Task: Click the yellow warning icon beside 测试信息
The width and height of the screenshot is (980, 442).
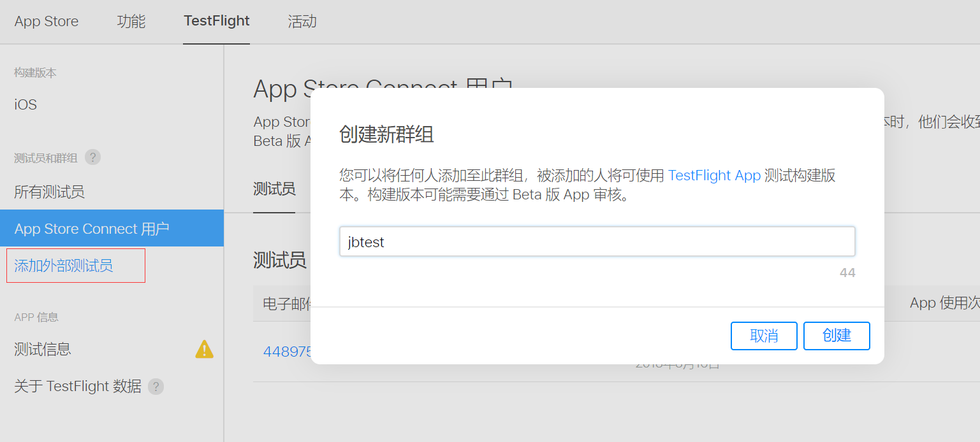Action: coord(204,349)
